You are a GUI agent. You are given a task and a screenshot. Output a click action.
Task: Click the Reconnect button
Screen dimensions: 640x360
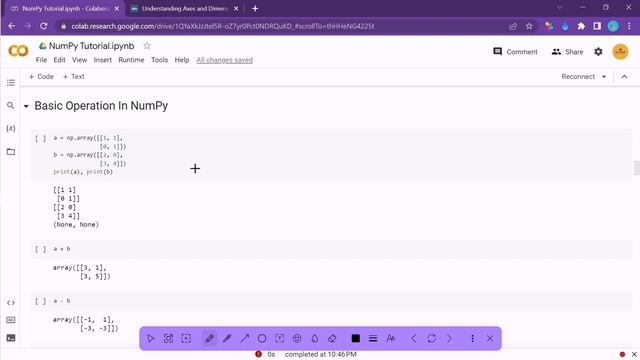coord(578,77)
